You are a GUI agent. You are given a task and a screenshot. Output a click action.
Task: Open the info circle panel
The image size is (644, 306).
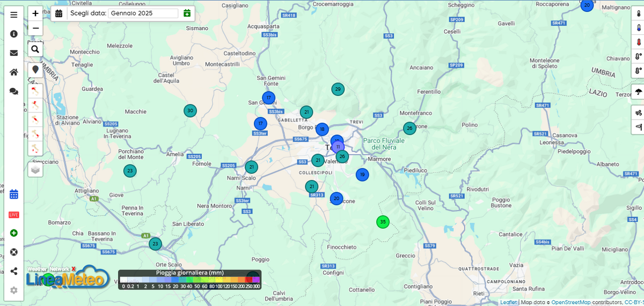(x=14, y=34)
